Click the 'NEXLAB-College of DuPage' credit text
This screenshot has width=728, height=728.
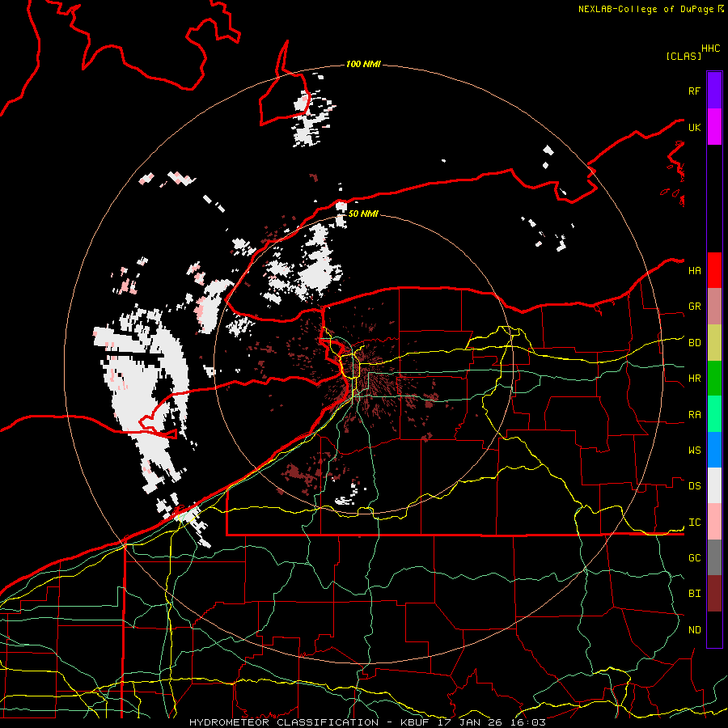coord(647,9)
